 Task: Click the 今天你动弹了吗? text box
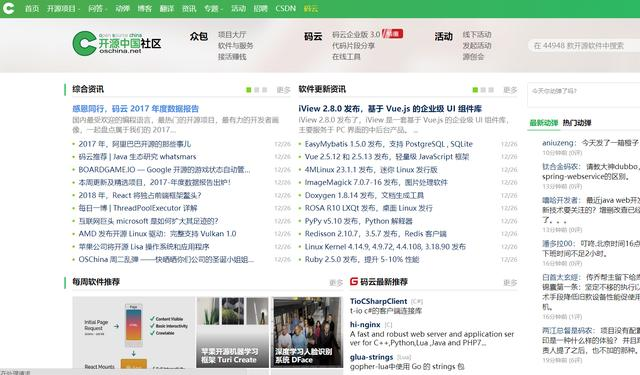pyautogui.click(x=584, y=95)
